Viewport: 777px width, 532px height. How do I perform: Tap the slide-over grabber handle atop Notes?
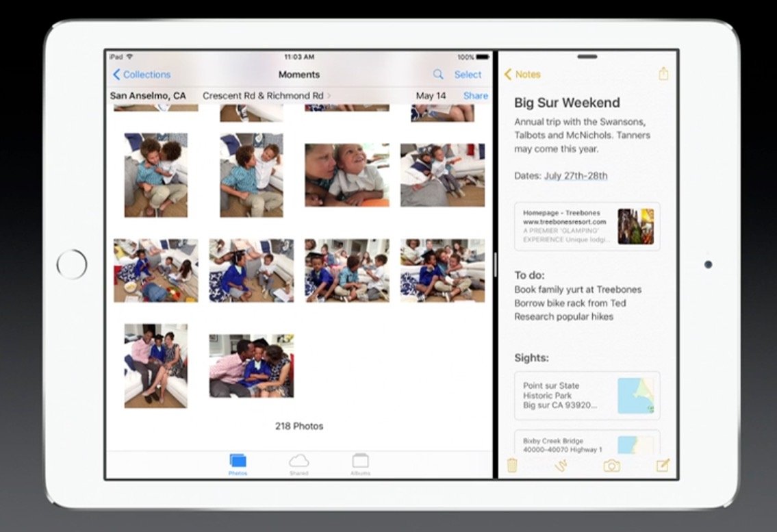pyautogui.click(x=587, y=57)
